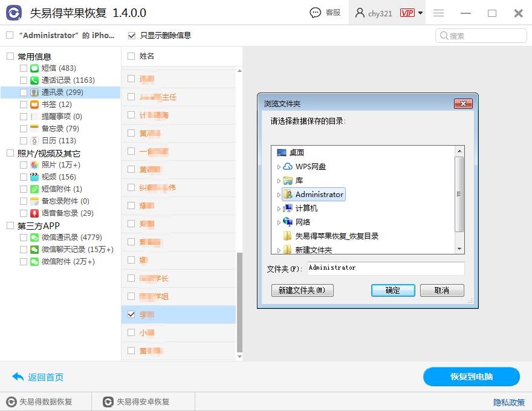This screenshot has height=411, width=532.
Task: Select 通话记录 (1163) category
Action: pos(68,80)
